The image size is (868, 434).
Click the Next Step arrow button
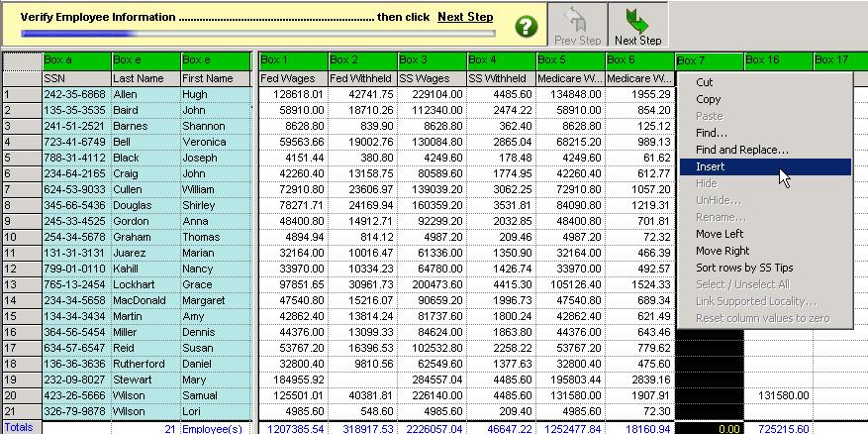(637, 26)
